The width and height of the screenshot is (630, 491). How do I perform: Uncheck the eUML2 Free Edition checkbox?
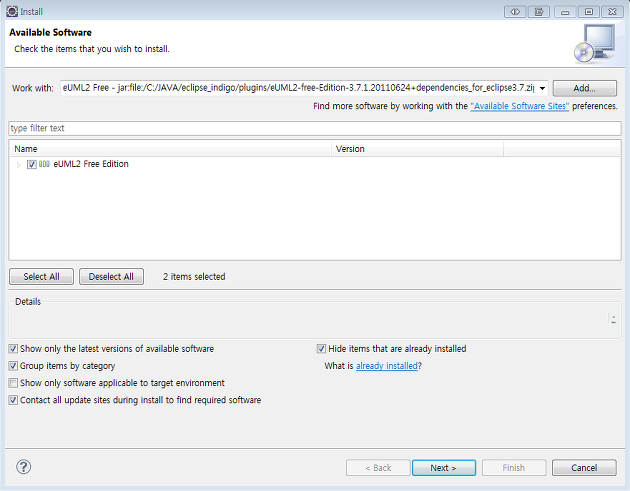32,164
